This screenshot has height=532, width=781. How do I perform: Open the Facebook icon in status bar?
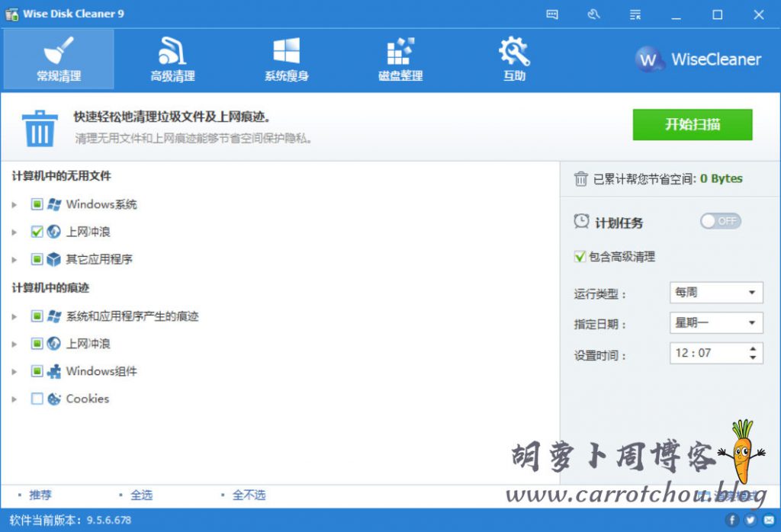[x=732, y=521]
